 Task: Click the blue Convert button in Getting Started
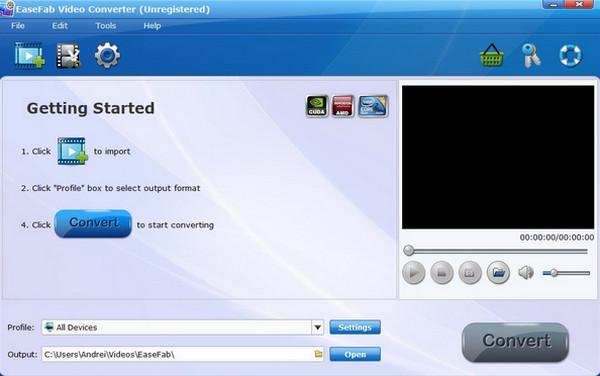pyautogui.click(x=93, y=223)
